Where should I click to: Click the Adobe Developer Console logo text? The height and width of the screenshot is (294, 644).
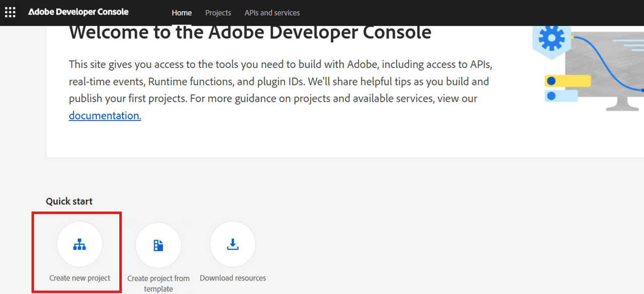click(78, 12)
